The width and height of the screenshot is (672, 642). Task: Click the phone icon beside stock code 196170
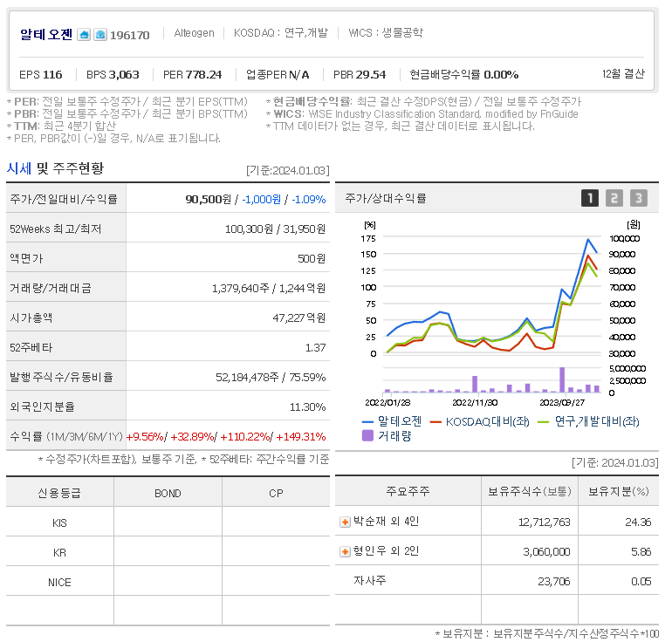tap(100, 35)
